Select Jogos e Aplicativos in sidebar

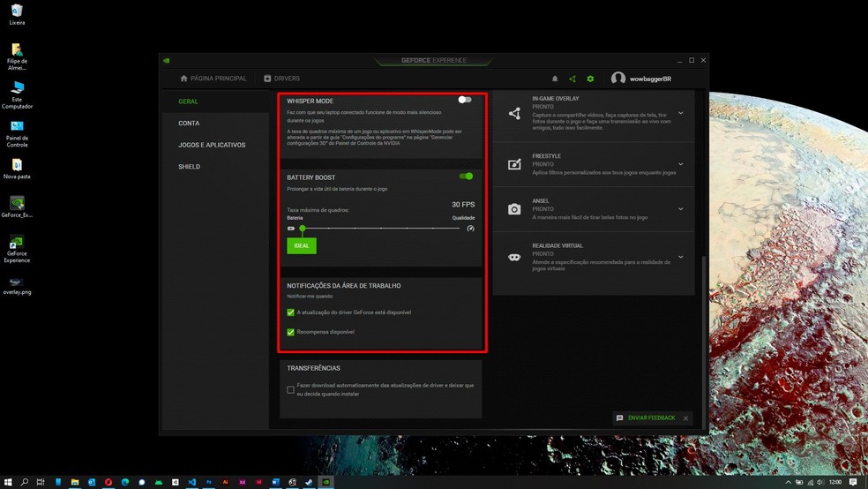pyautogui.click(x=212, y=145)
